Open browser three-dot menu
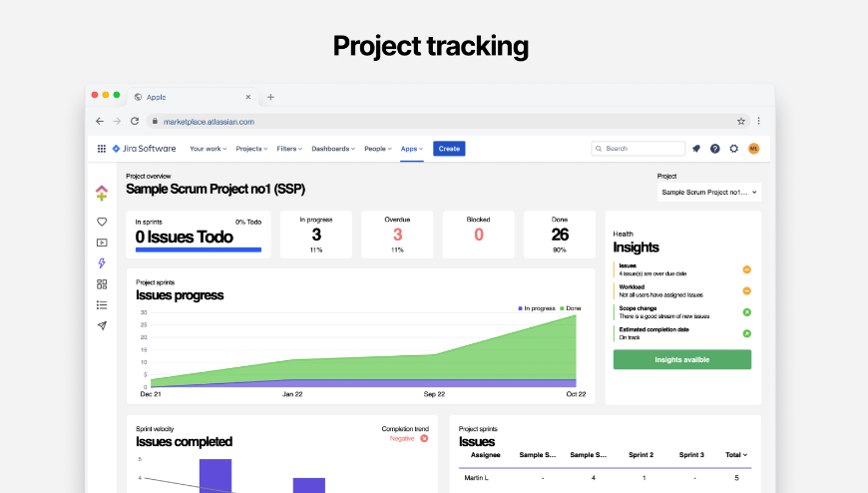 (x=759, y=122)
